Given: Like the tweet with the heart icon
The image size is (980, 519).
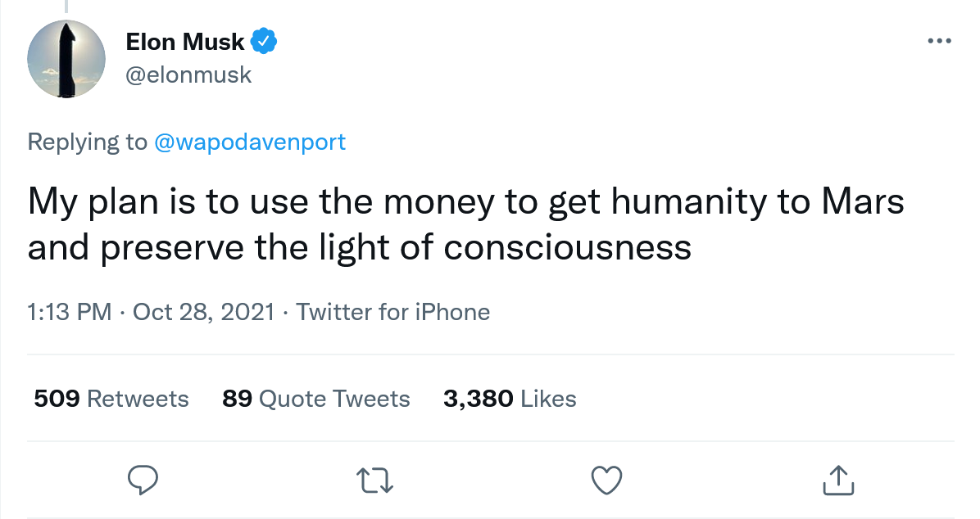Looking at the screenshot, I should 607,480.
